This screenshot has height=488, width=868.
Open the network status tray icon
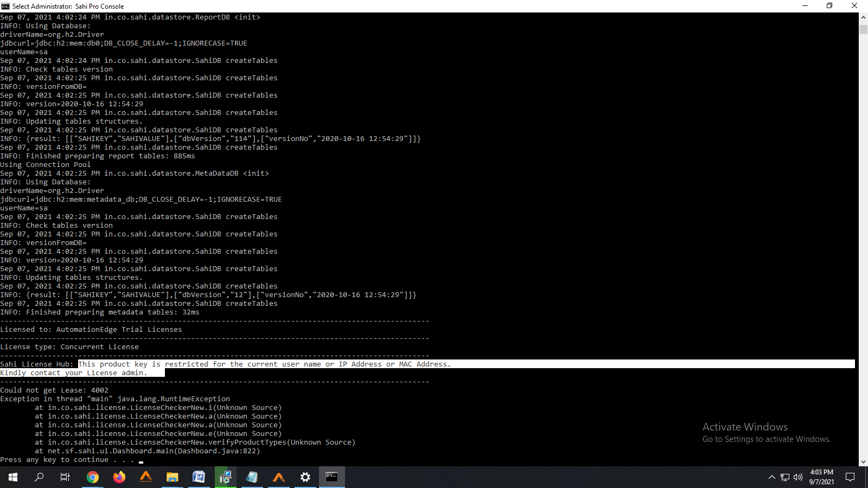[785, 477]
